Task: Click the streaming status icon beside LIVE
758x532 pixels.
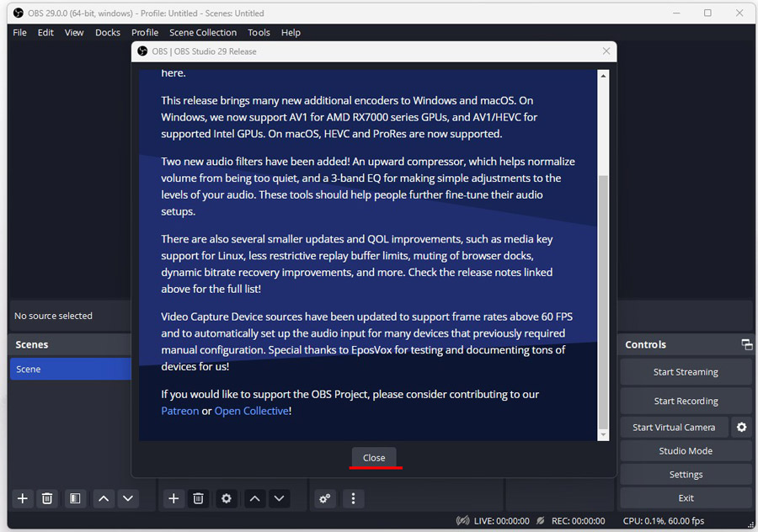Action: pos(462,521)
